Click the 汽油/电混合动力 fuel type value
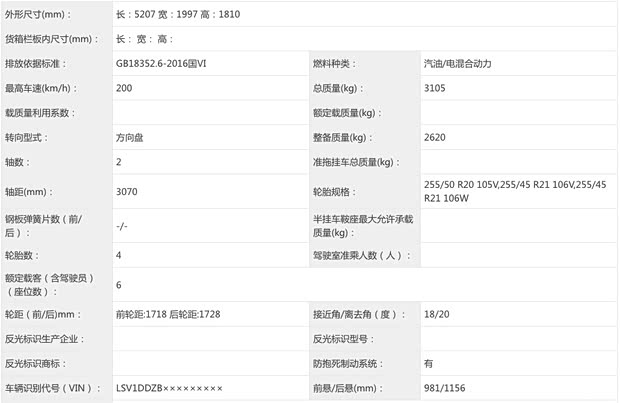Viewport: 620px width, 403px height. point(458,63)
